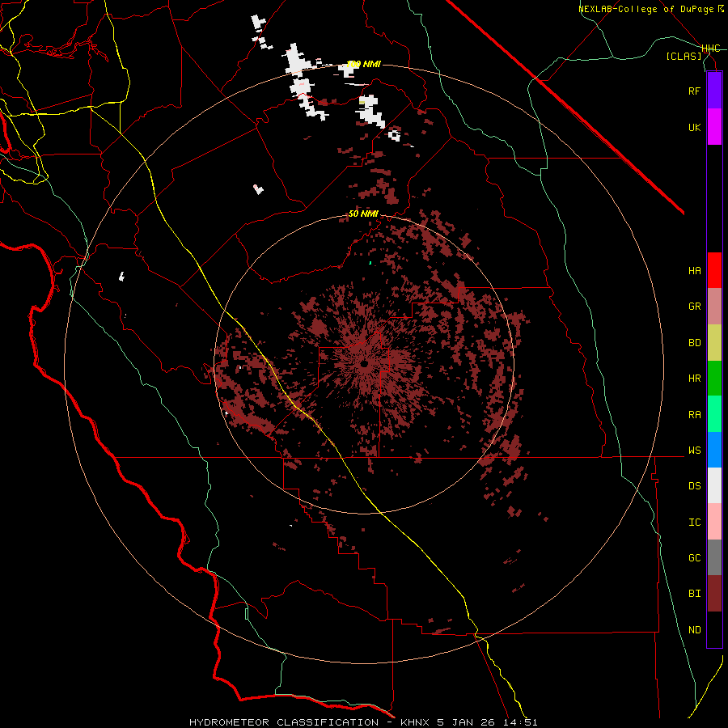
Task: Click the ND black legend swatch
Action: (x=714, y=629)
